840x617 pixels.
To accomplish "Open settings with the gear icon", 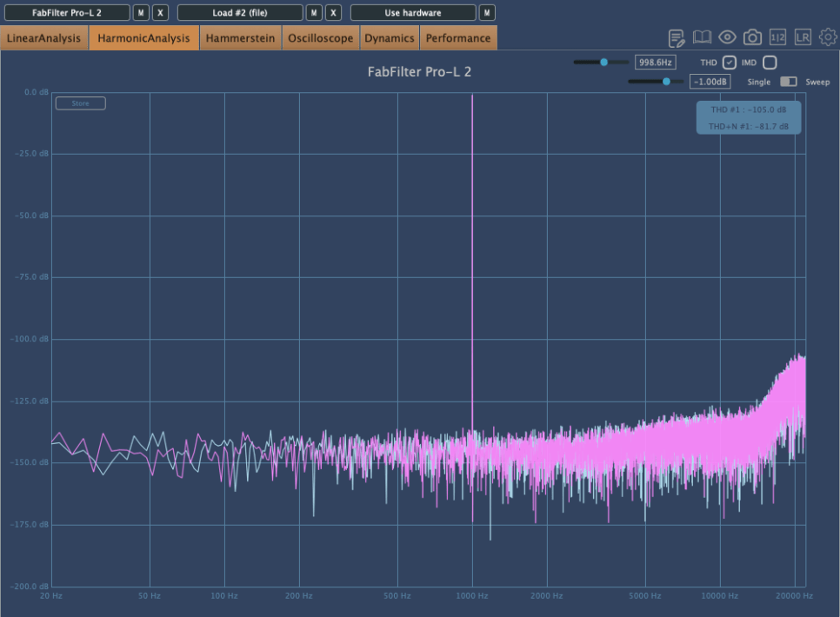I will coord(827,37).
